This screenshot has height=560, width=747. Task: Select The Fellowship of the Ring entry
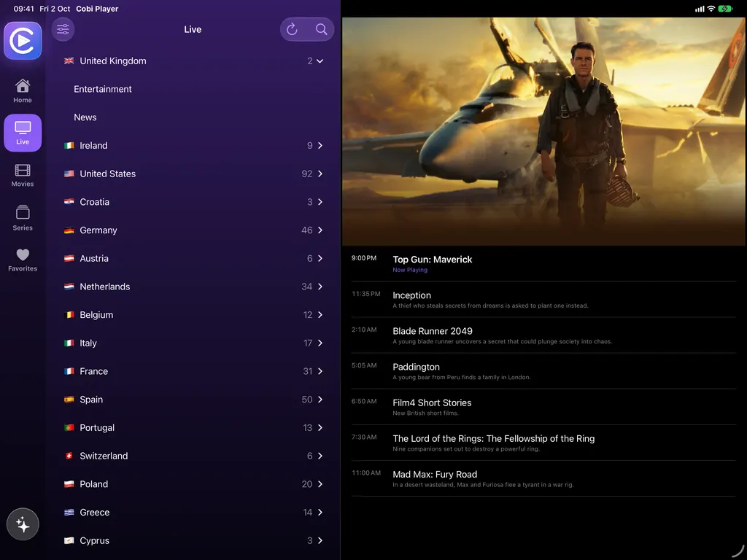tap(543, 443)
